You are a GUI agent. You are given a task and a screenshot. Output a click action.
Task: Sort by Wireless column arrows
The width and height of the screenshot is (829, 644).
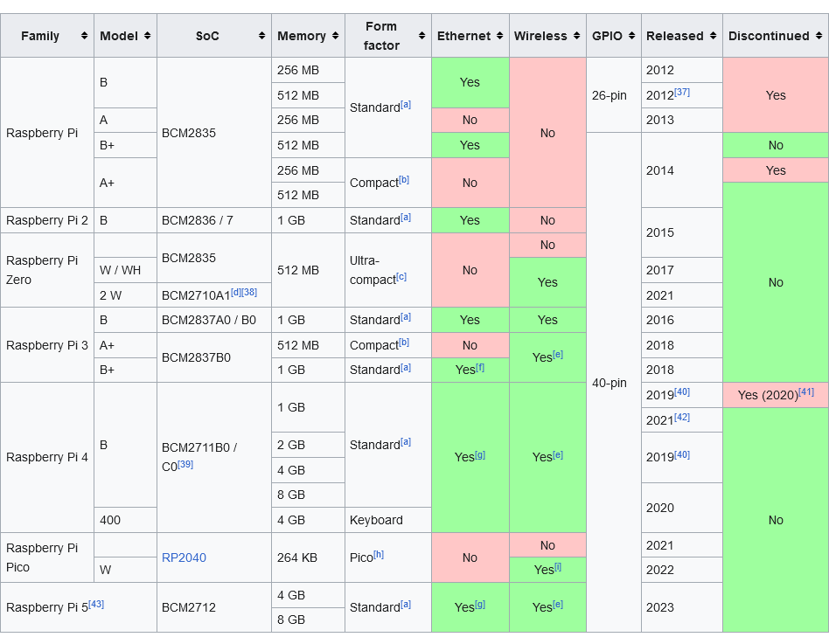pos(575,36)
